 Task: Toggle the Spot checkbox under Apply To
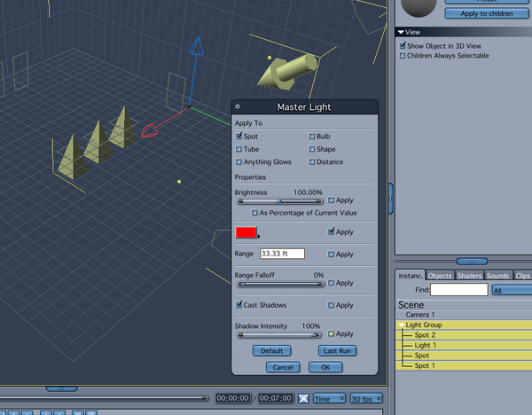tap(239, 136)
